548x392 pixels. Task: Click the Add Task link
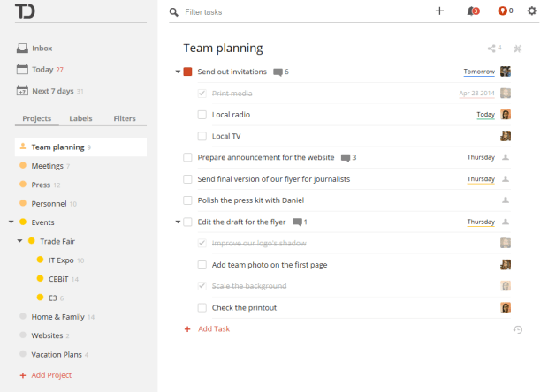pos(214,328)
